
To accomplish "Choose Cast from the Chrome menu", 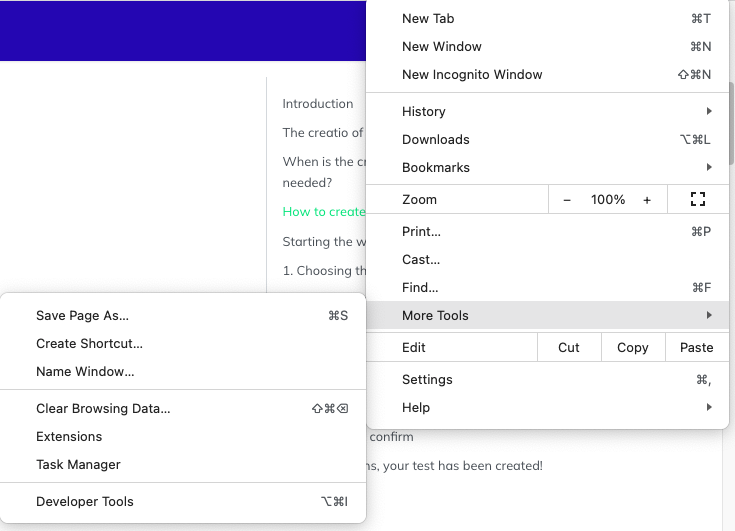I will pos(421,259).
